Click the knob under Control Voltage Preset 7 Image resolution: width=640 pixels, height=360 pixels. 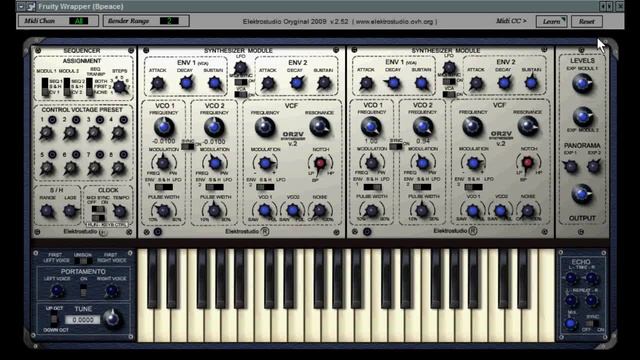[x=94, y=168]
